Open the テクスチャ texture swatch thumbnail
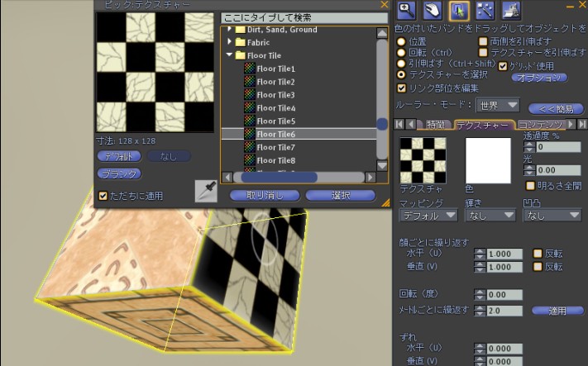Screen dimensions: 588x366 coord(423,160)
